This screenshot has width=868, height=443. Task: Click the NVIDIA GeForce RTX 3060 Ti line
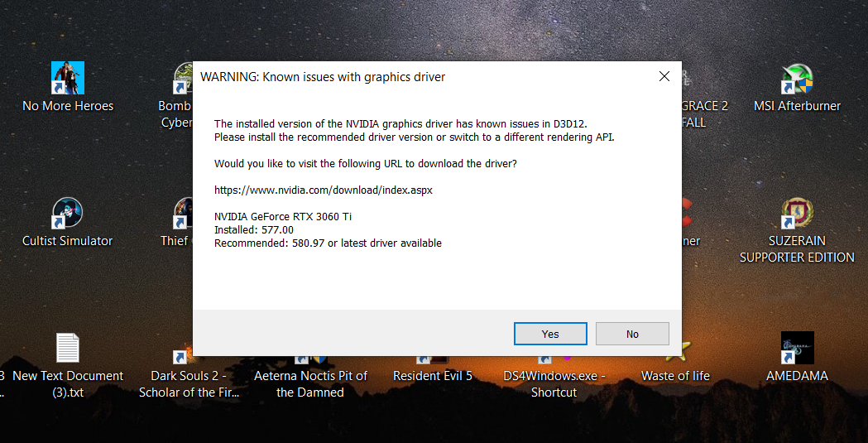283,216
